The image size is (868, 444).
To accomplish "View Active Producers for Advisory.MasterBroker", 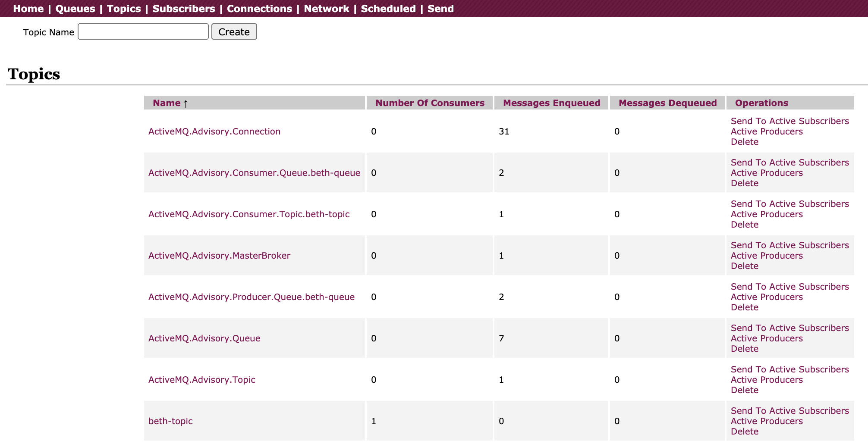I will click(767, 256).
